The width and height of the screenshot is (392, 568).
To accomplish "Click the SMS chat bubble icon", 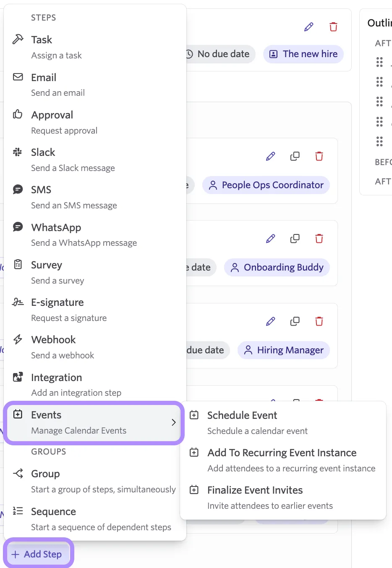I will pyautogui.click(x=18, y=189).
